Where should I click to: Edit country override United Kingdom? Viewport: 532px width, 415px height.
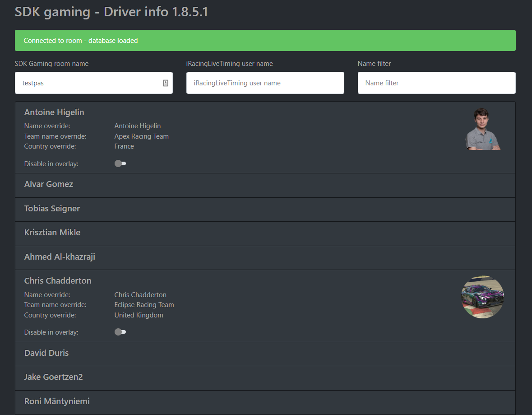pyautogui.click(x=139, y=315)
